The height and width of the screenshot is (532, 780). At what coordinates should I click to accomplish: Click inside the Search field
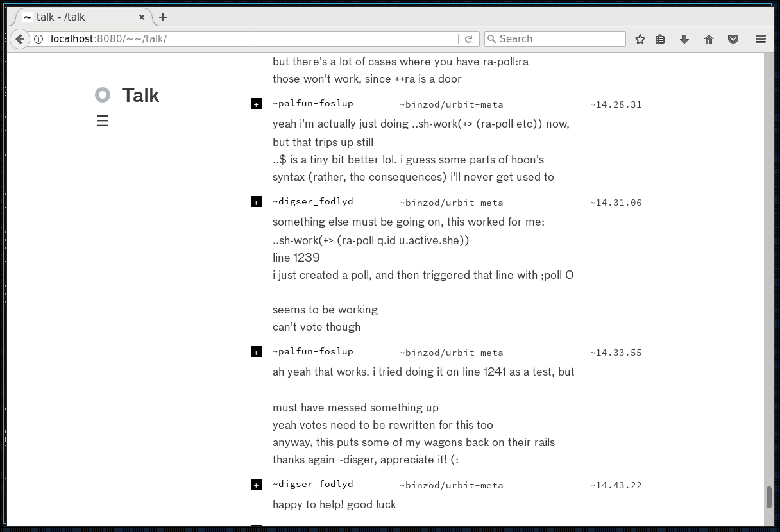tap(555, 39)
